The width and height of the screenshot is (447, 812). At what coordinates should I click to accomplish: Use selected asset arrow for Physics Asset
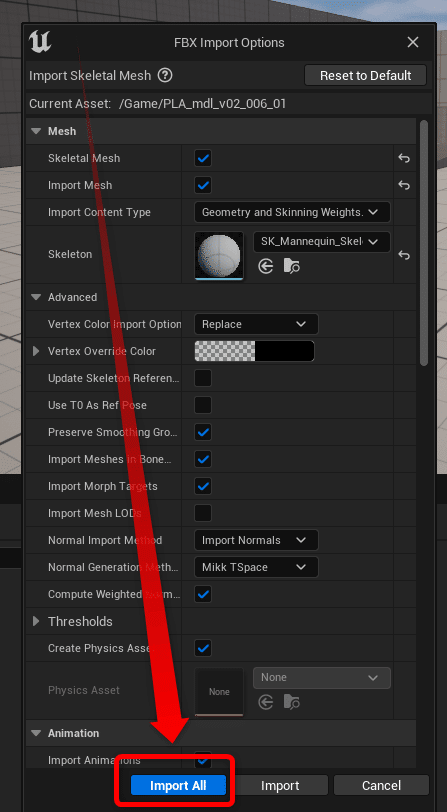tap(266, 702)
